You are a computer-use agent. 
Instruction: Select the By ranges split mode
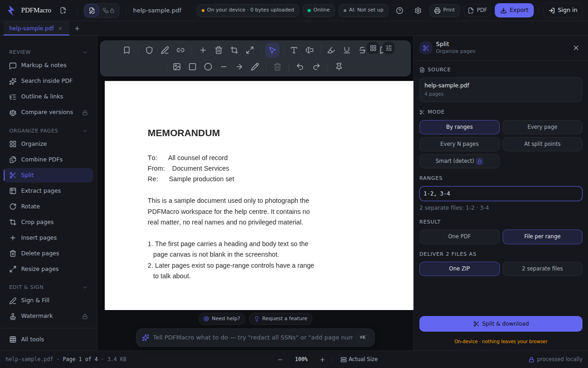(459, 127)
